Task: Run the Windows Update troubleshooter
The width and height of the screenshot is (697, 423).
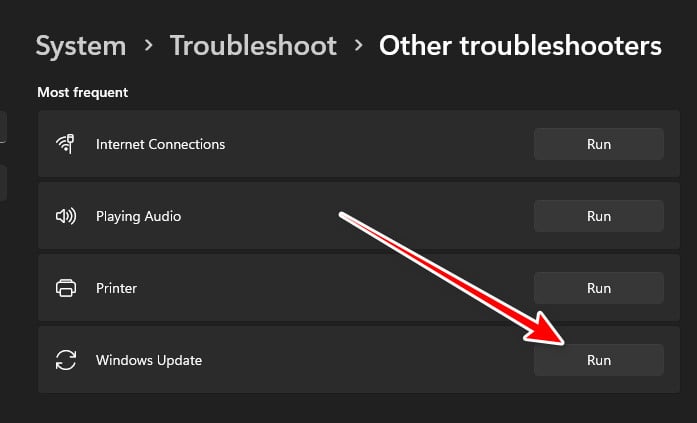Action: pyautogui.click(x=598, y=360)
